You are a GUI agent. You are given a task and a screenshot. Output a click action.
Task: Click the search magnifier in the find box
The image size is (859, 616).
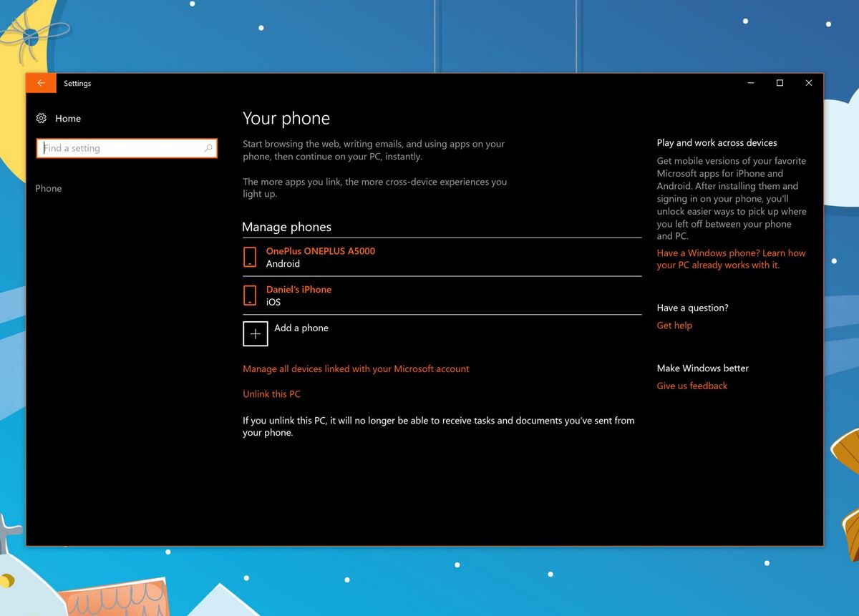(x=208, y=148)
